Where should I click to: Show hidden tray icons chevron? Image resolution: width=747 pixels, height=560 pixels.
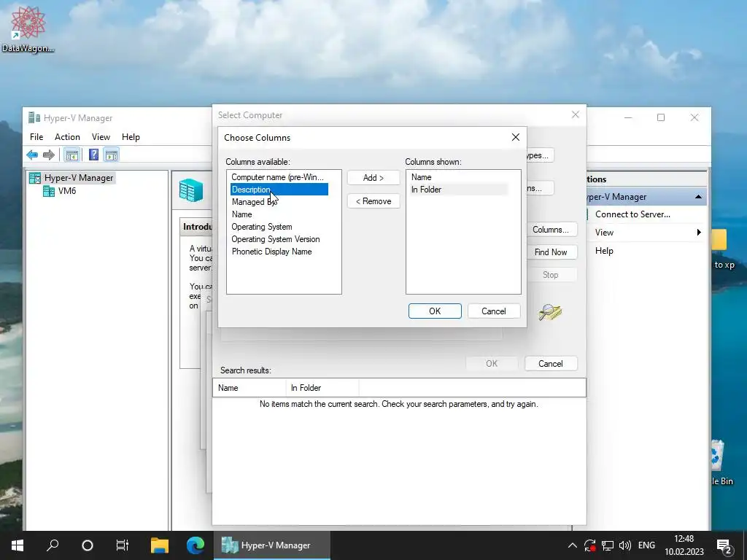573,545
